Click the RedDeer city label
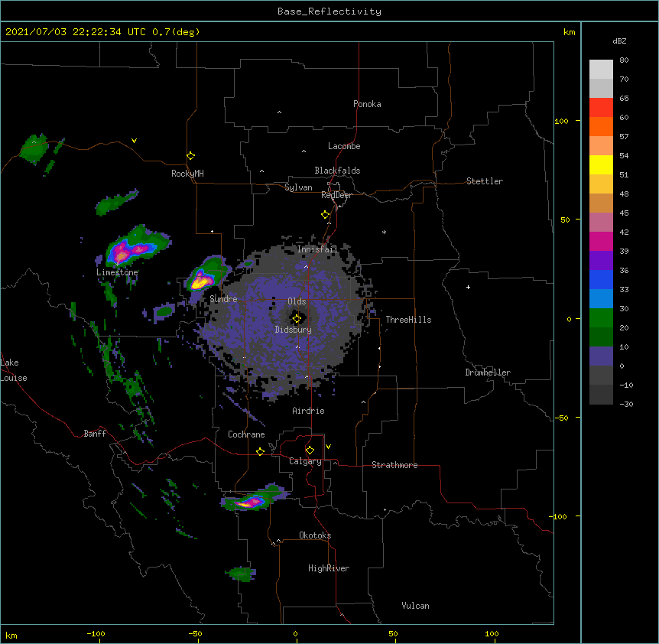 click(336, 195)
